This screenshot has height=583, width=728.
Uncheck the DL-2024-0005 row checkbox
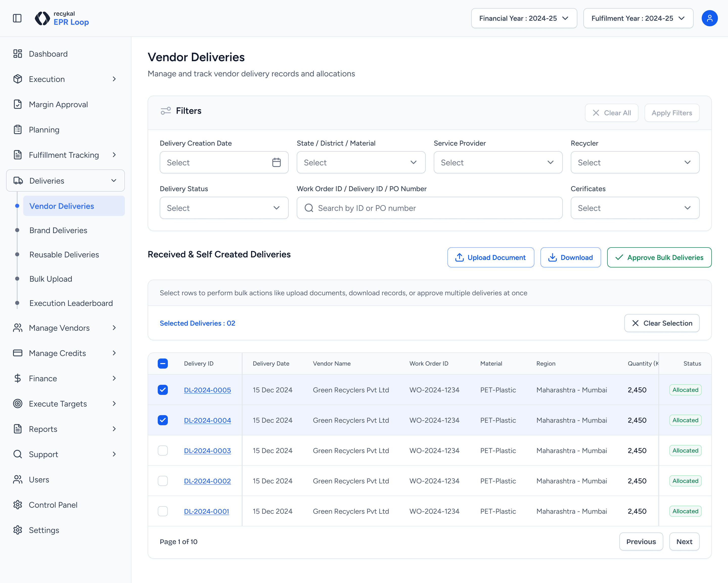pyautogui.click(x=163, y=390)
